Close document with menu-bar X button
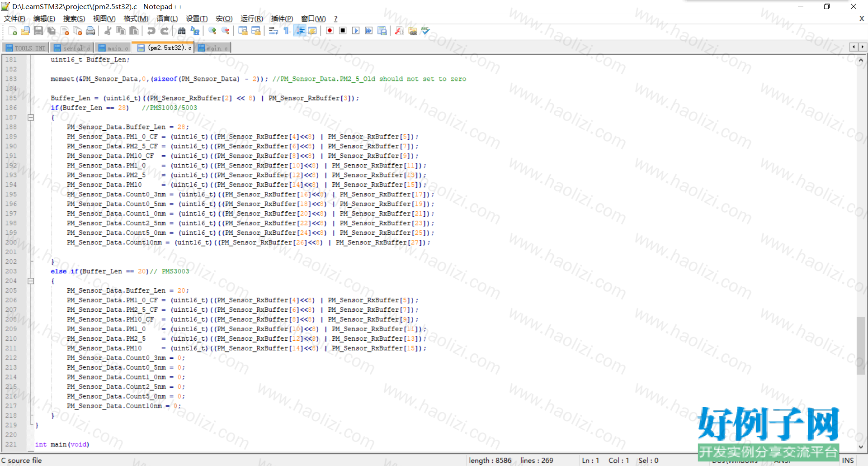This screenshot has width=868, height=466. pos(862,19)
